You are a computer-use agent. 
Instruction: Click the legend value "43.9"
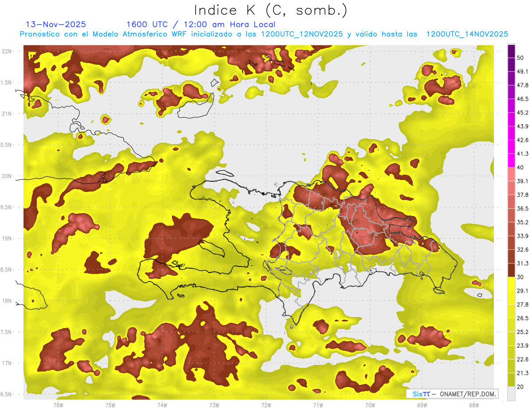tap(522, 126)
